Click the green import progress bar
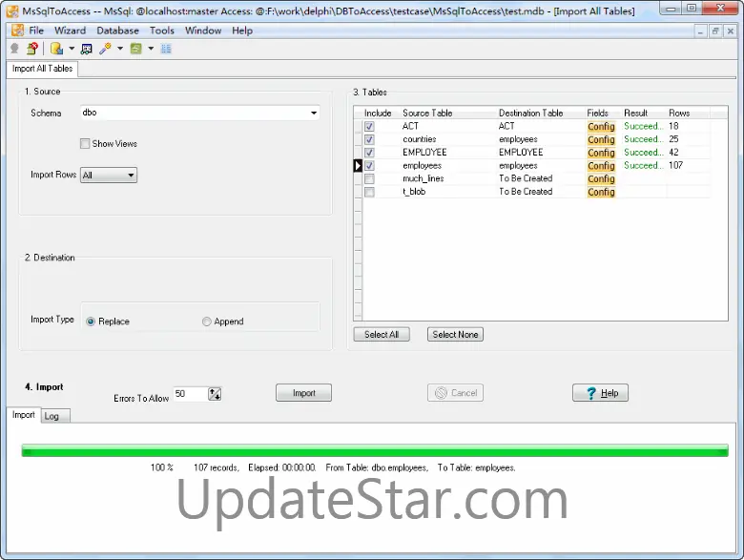The image size is (744, 560). (375, 450)
